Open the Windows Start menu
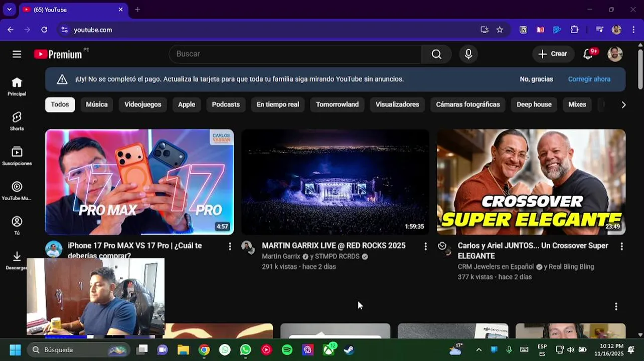 (x=15, y=349)
